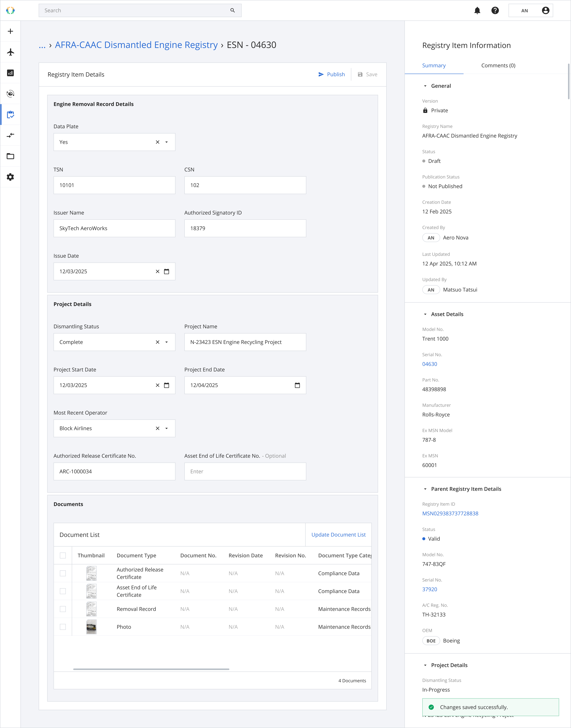Open calendar picker for Issue Date

coord(166,272)
